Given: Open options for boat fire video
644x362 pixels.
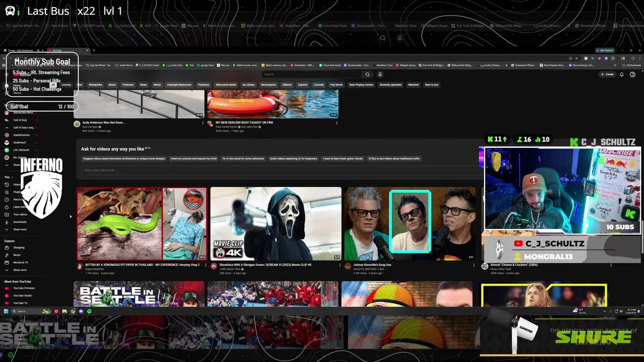Looking at the screenshot, I should pos(337,123).
